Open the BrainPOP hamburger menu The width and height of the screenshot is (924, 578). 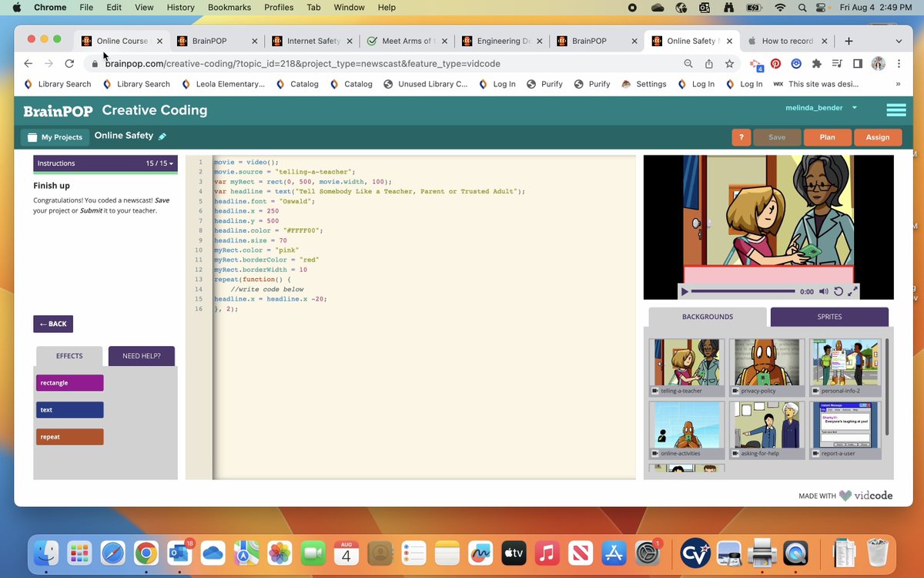tap(896, 110)
